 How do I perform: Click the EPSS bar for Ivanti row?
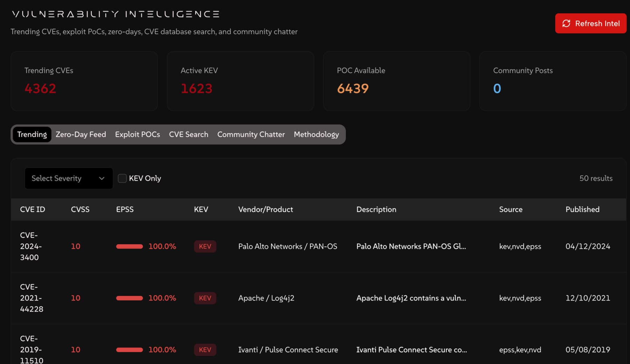tap(129, 350)
